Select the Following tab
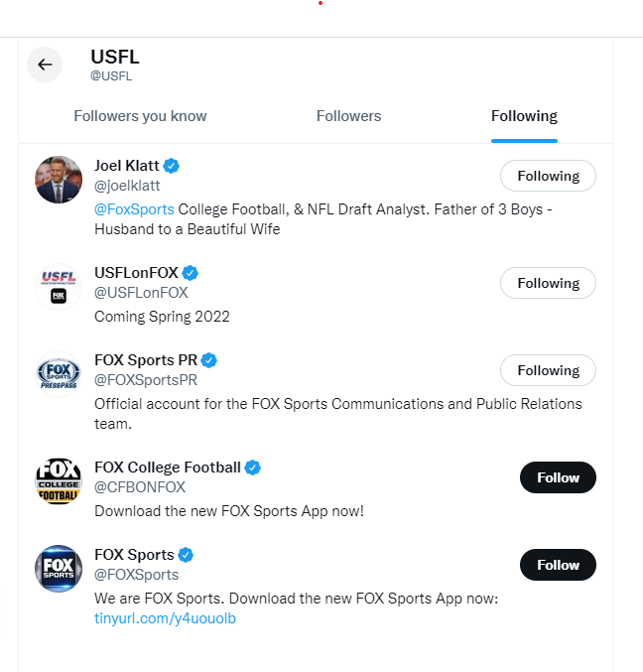 pyautogui.click(x=524, y=116)
